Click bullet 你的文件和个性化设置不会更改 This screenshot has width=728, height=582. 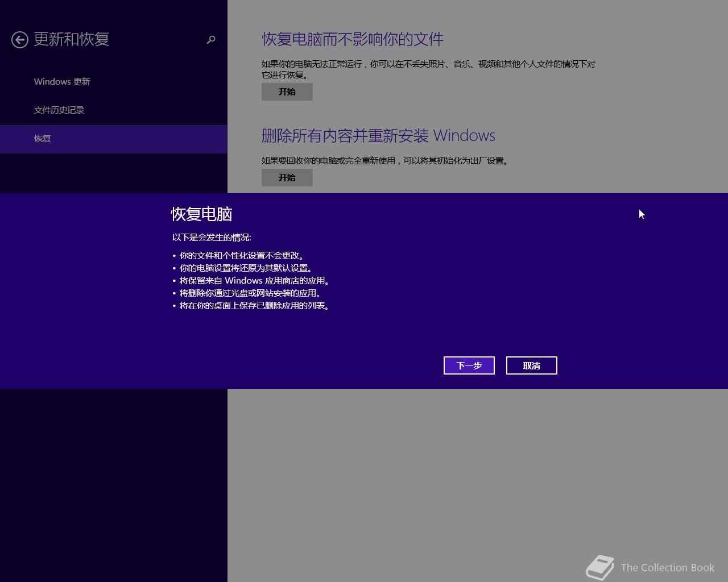[x=242, y=256]
